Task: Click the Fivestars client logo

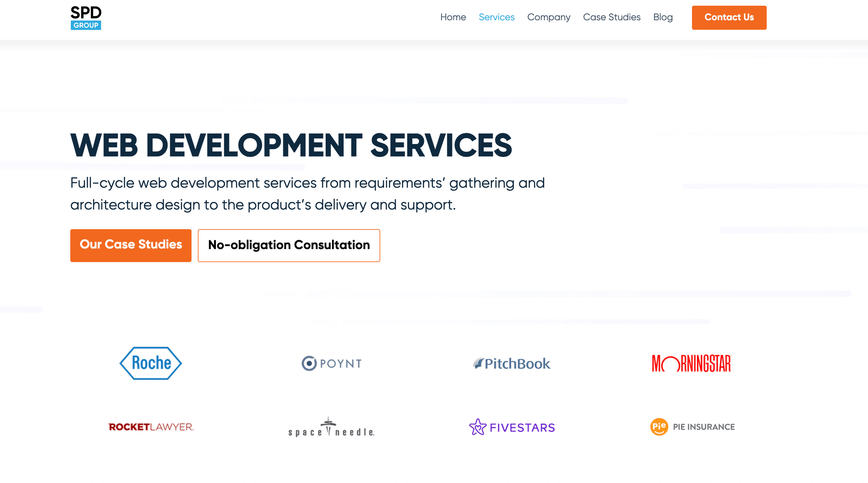Action: (x=512, y=427)
